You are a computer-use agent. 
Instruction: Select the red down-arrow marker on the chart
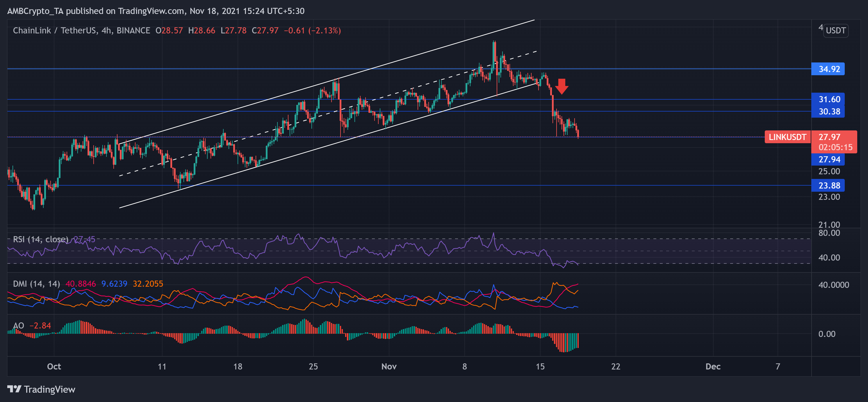click(x=562, y=87)
